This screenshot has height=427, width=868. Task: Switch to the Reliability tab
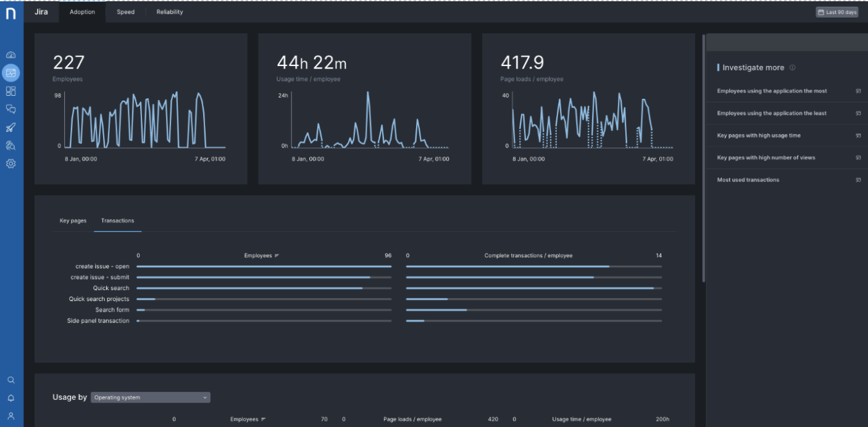click(170, 12)
